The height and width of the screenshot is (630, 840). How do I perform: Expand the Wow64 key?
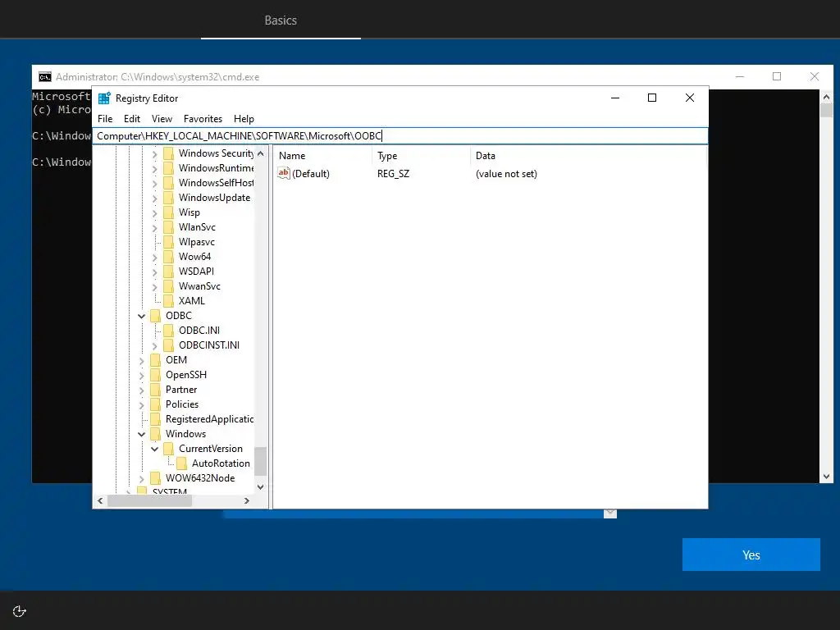coord(154,258)
